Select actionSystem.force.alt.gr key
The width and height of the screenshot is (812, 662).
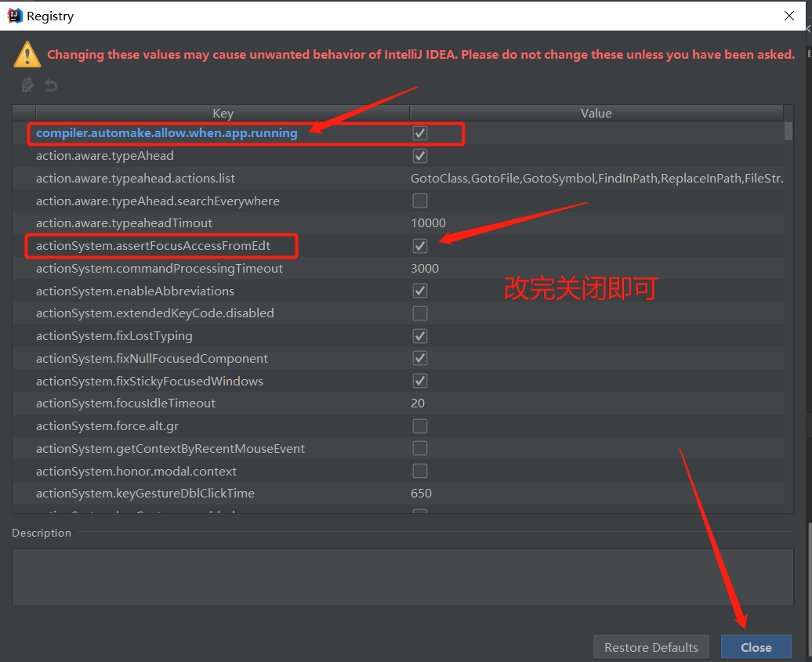coord(107,426)
